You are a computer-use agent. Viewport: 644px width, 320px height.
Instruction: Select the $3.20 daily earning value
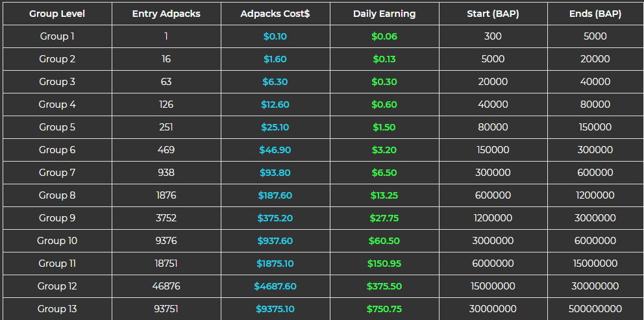384,150
